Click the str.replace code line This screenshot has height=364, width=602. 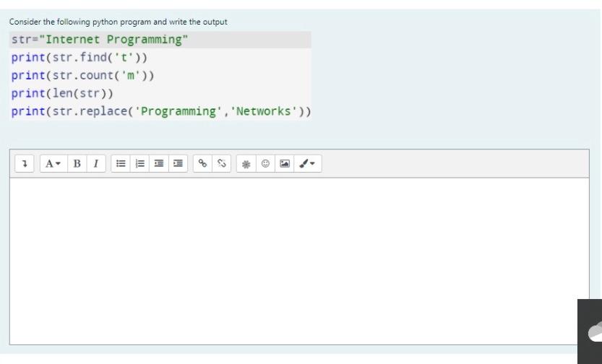click(161, 112)
